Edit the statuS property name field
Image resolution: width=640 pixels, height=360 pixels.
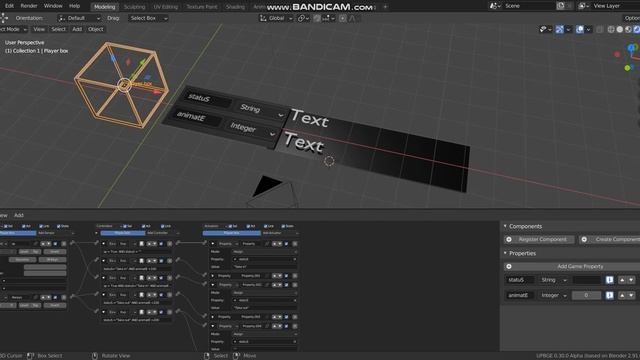(x=520, y=280)
